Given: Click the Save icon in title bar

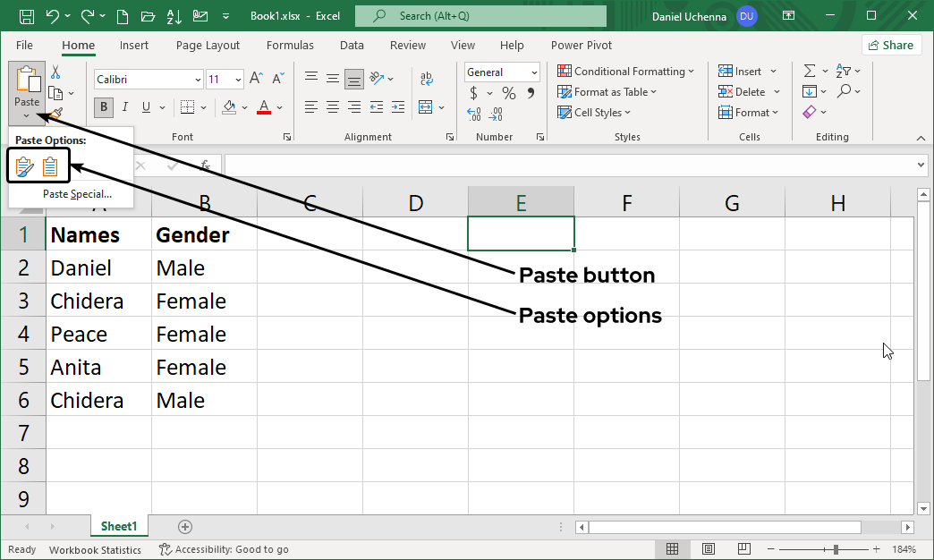Looking at the screenshot, I should pos(27,16).
